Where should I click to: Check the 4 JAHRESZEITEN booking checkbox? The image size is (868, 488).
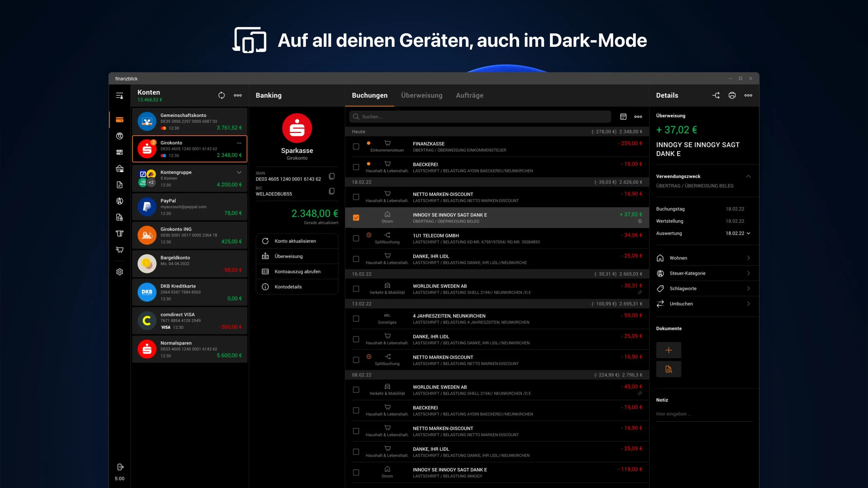click(x=356, y=319)
